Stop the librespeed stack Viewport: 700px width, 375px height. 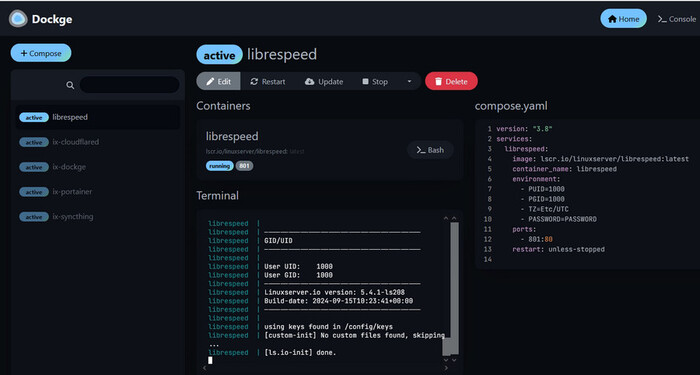[x=375, y=81]
